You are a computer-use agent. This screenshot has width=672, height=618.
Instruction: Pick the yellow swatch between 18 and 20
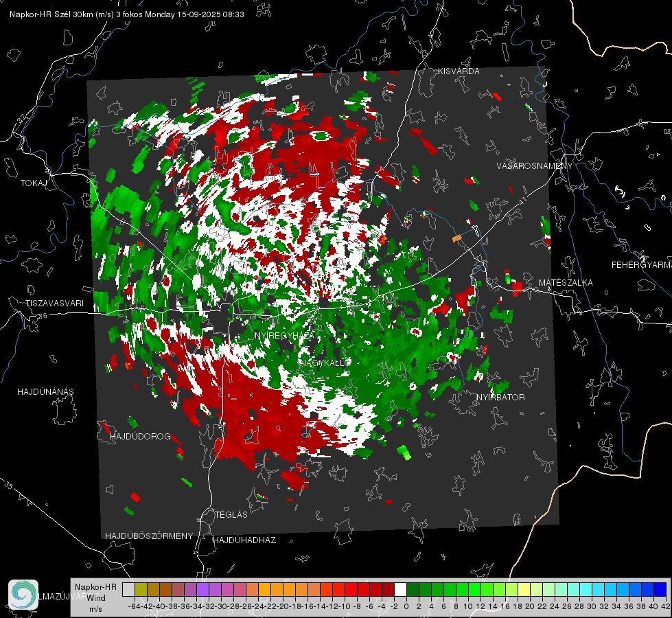524,590
